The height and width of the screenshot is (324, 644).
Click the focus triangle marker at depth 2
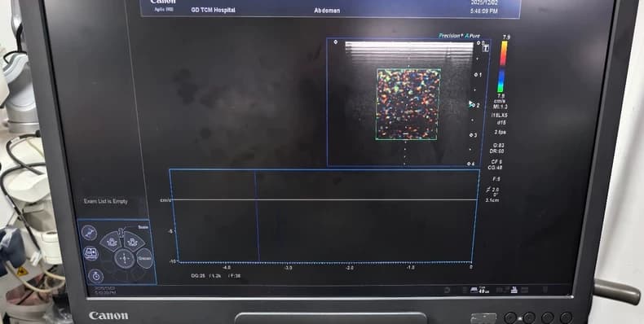[x=471, y=104]
